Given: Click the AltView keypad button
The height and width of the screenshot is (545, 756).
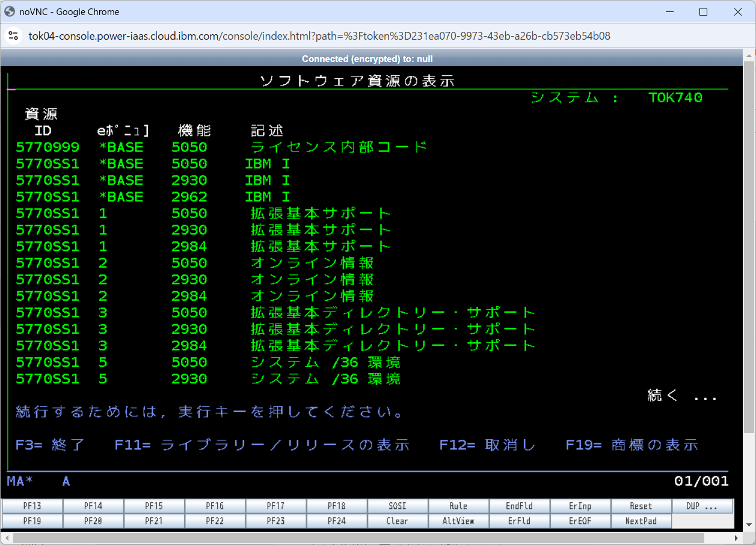Looking at the screenshot, I should point(458,521).
